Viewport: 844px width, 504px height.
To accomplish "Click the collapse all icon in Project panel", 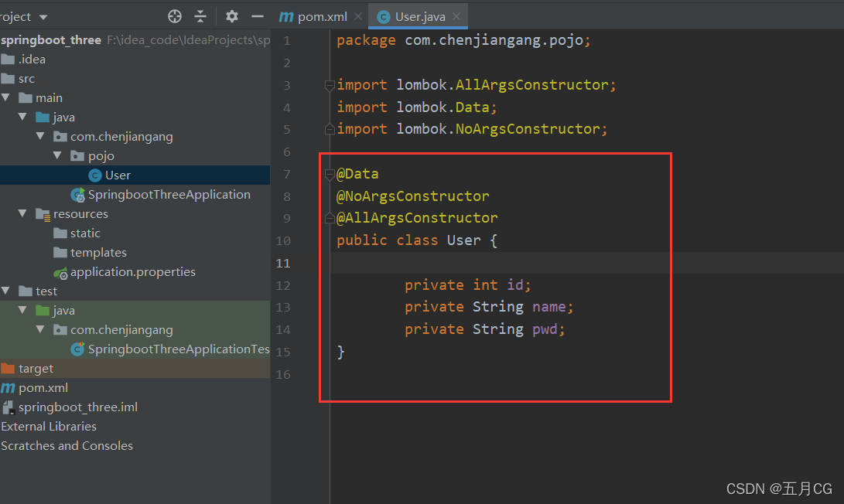I will click(200, 17).
